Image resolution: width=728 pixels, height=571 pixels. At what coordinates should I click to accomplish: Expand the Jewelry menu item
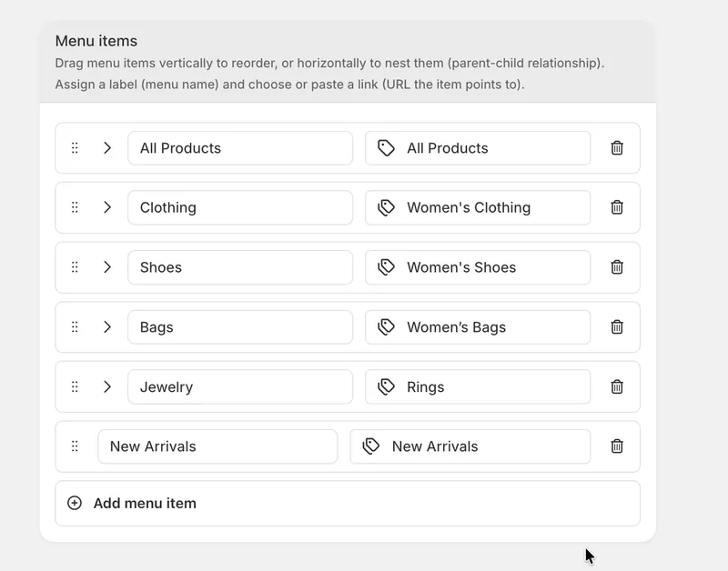(107, 386)
